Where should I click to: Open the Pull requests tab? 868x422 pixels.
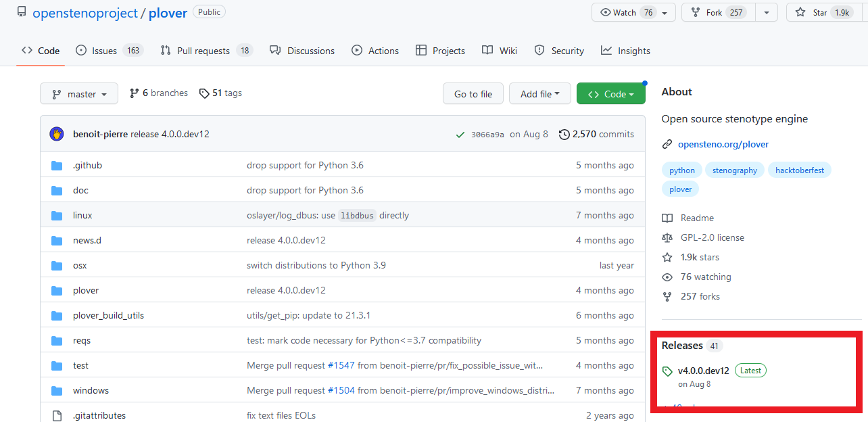[x=206, y=51]
